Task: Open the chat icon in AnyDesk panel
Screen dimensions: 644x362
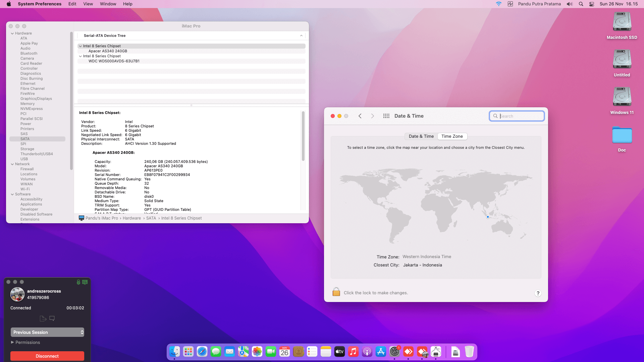Action: tap(52, 318)
